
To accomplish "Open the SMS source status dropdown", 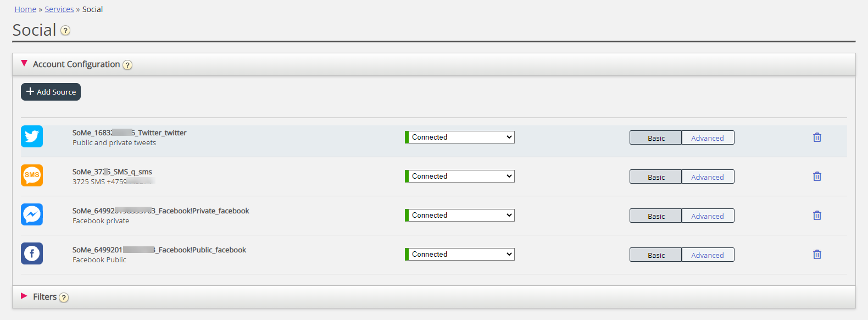I will (460, 176).
